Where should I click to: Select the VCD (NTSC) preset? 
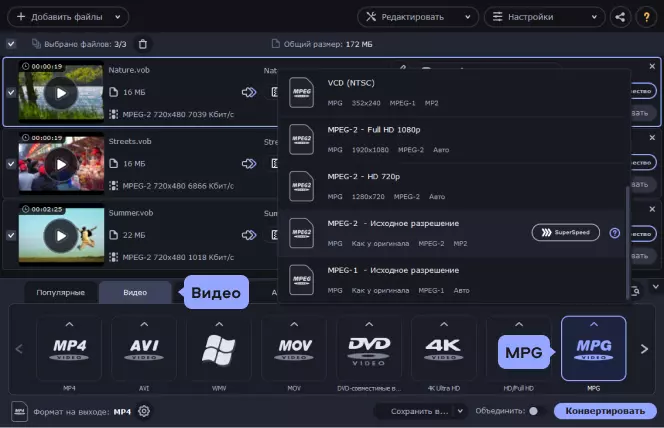pos(452,93)
